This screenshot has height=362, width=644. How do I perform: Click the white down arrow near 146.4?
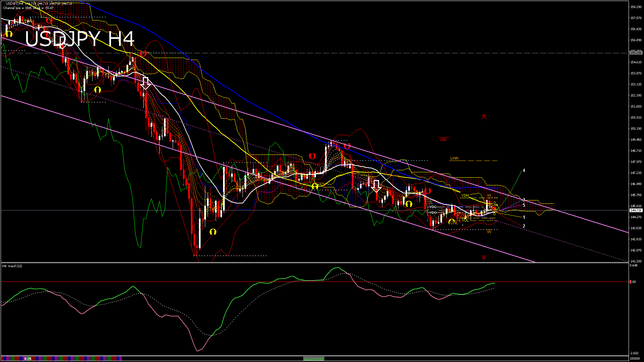click(376, 185)
